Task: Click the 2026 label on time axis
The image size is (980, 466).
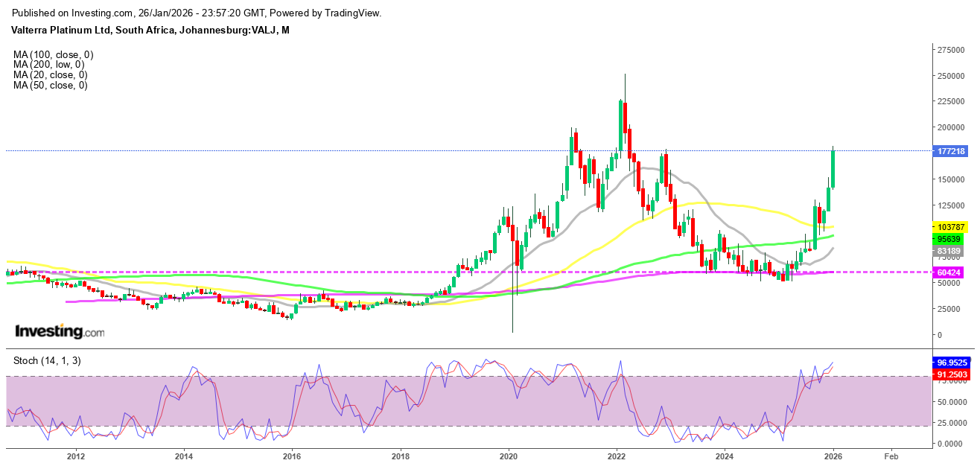Action: click(833, 456)
